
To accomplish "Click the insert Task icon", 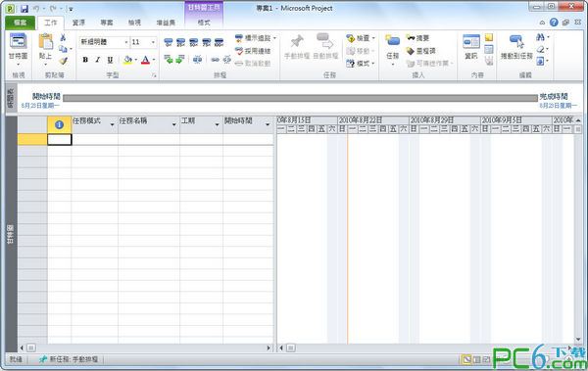I will (x=393, y=40).
